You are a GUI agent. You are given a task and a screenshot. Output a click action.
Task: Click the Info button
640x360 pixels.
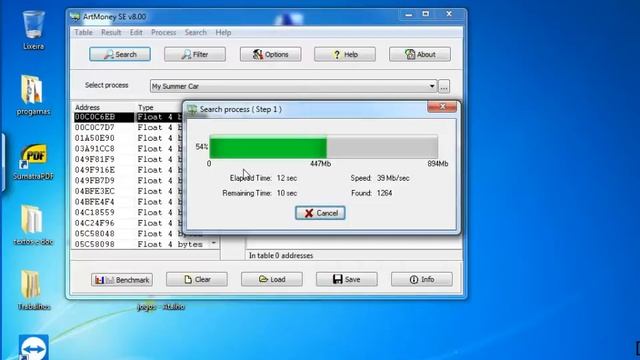click(422, 280)
